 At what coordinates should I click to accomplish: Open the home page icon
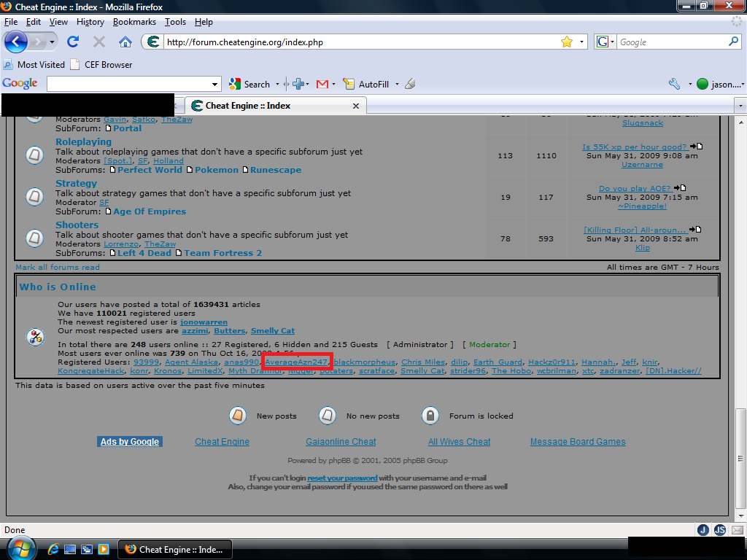click(x=125, y=42)
